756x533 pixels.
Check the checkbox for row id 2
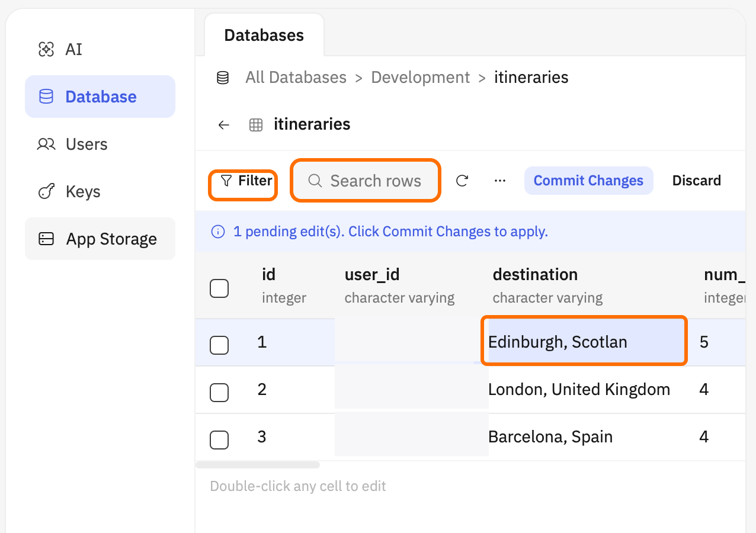(219, 392)
